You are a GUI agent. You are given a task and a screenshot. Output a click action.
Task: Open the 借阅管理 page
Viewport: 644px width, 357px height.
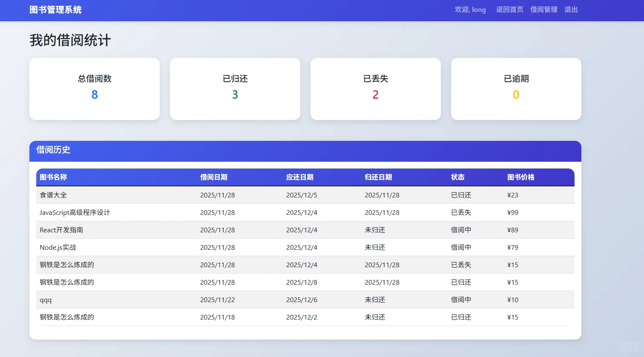[543, 9]
